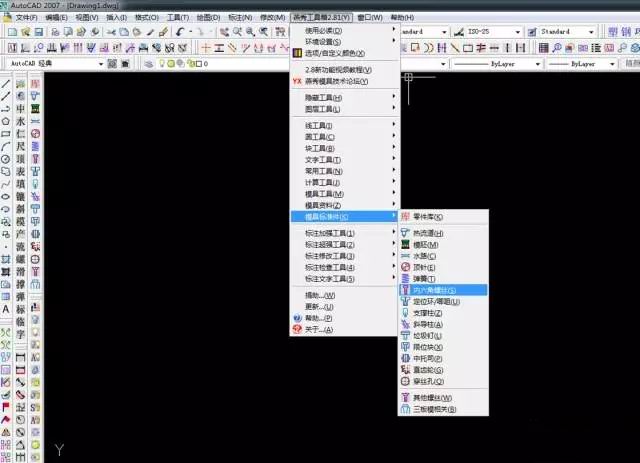Open the 绘图(D) menu
The height and width of the screenshot is (463, 640).
click(208, 18)
